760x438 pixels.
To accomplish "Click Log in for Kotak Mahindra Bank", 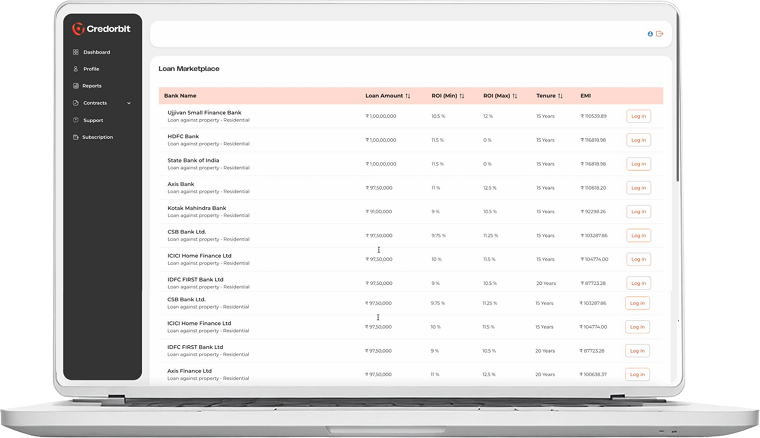I will (638, 212).
